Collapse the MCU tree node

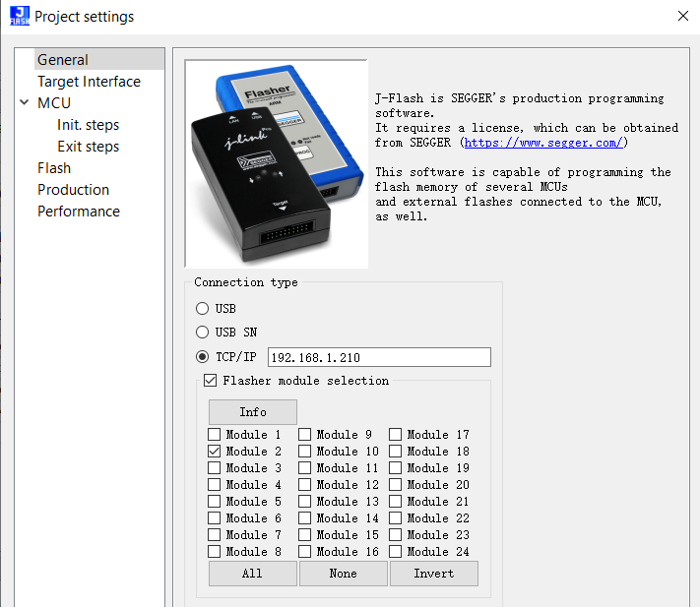[x=25, y=102]
